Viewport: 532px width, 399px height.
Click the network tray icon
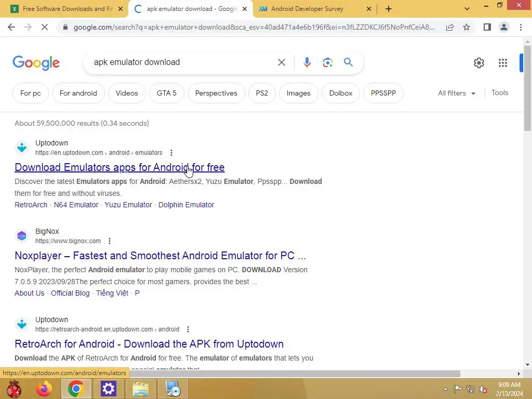pos(471,389)
